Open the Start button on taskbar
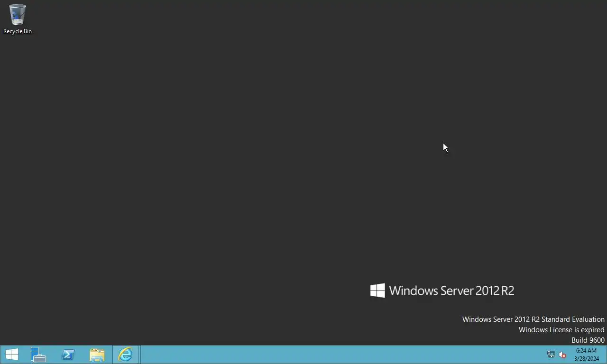The height and width of the screenshot is (364, 607). 11,355
